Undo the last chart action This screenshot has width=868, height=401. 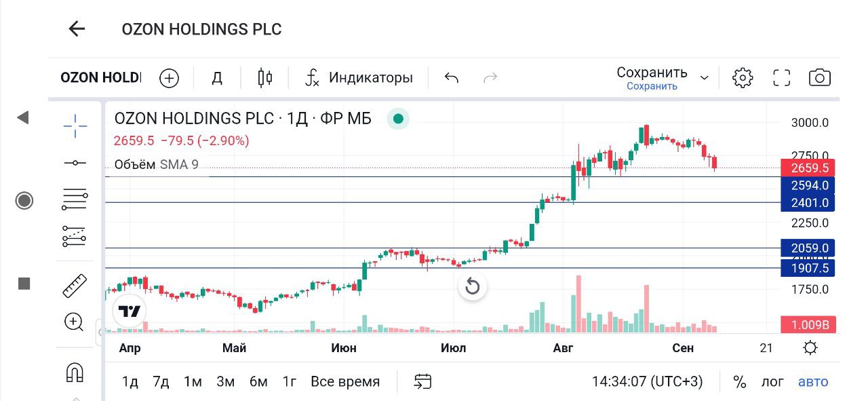[x=452, y=78]
